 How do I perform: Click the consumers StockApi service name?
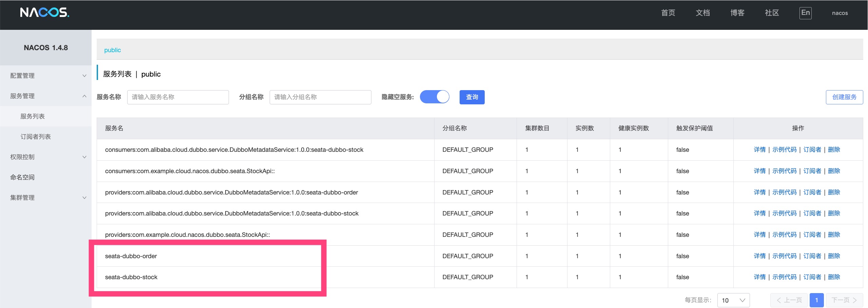(190, 171)
